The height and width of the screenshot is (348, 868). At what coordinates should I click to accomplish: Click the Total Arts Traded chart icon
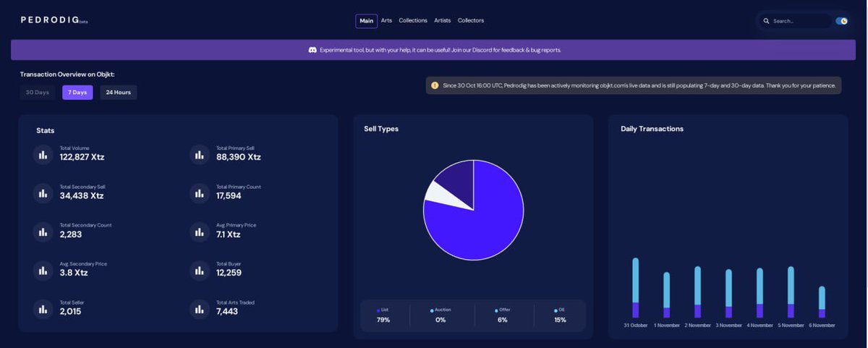(199, 309)
